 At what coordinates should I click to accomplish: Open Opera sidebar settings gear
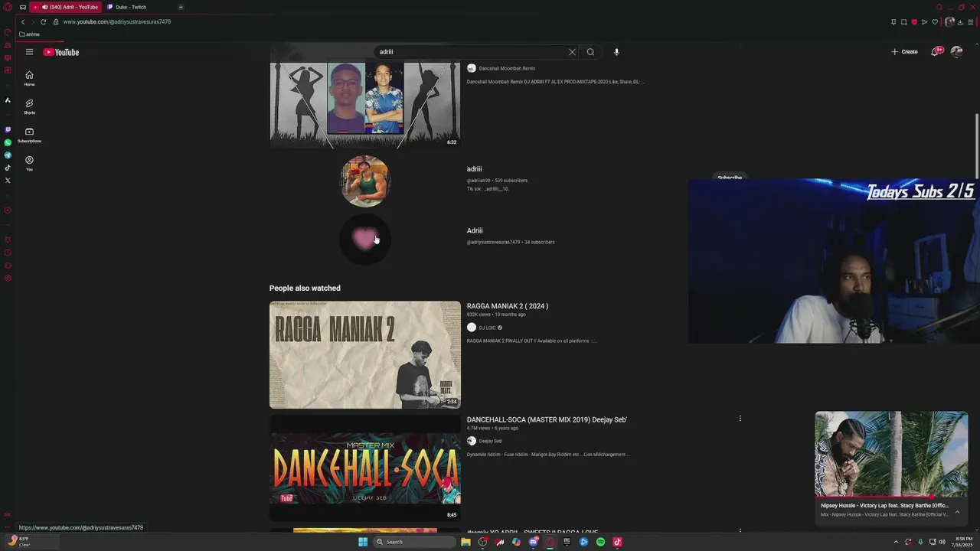coord(8,278)
